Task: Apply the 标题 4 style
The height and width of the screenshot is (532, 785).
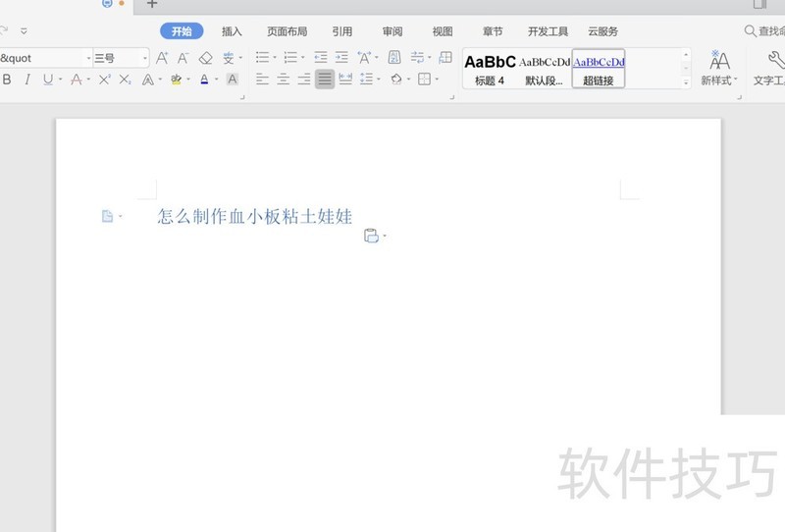Action: click(x=490, y=69)
